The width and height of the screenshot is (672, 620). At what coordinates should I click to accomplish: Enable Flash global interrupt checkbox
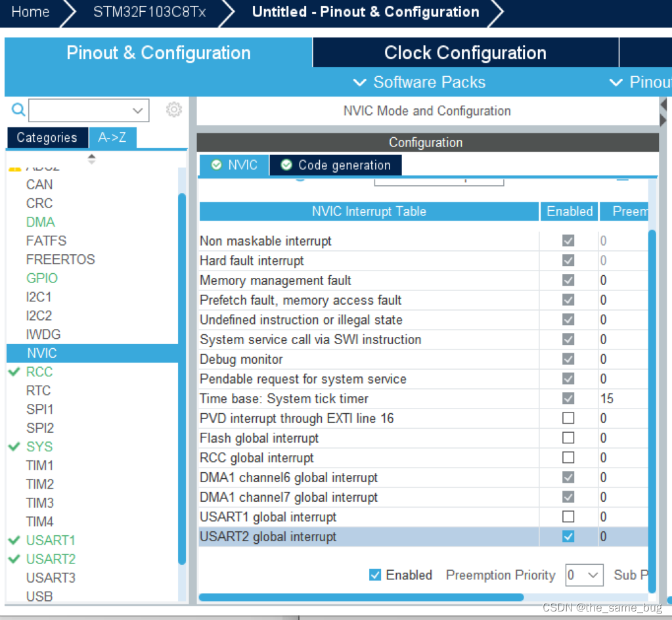tap(568, 437)
